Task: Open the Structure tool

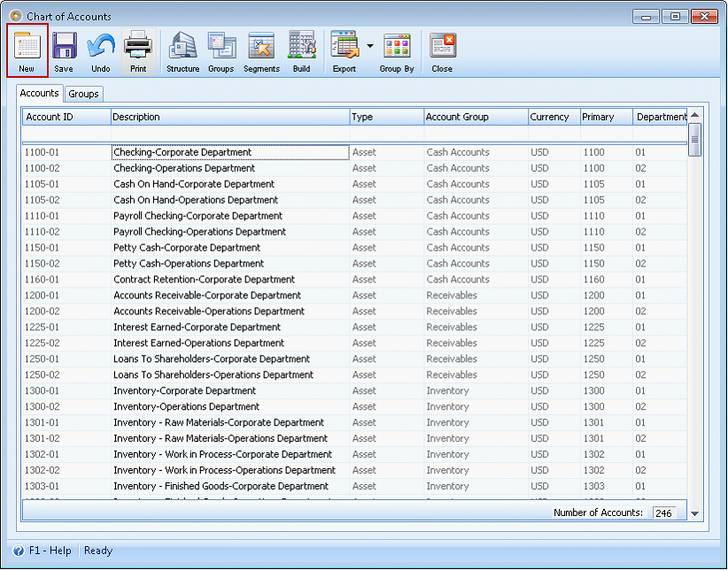Action: point(183,50)
